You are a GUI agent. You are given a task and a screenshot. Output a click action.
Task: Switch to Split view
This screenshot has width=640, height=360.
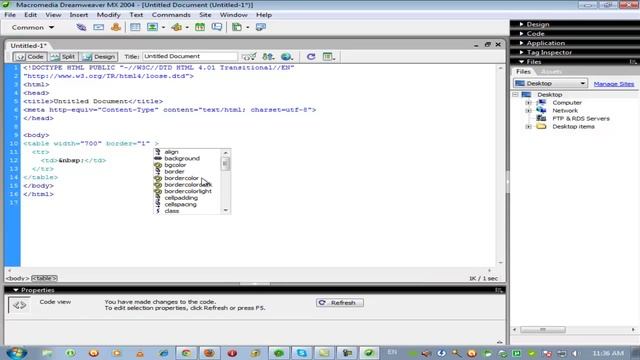pyautogui.click(x=63, y=57)
